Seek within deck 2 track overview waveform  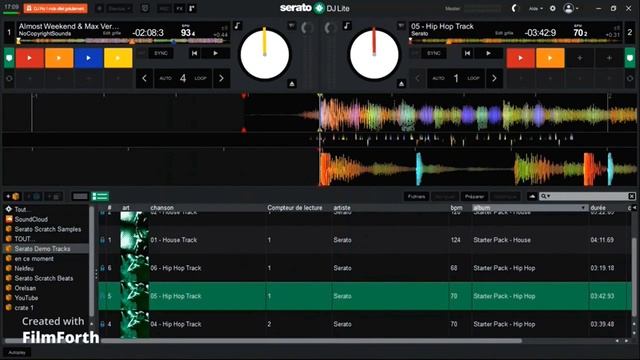pos(516,41)
